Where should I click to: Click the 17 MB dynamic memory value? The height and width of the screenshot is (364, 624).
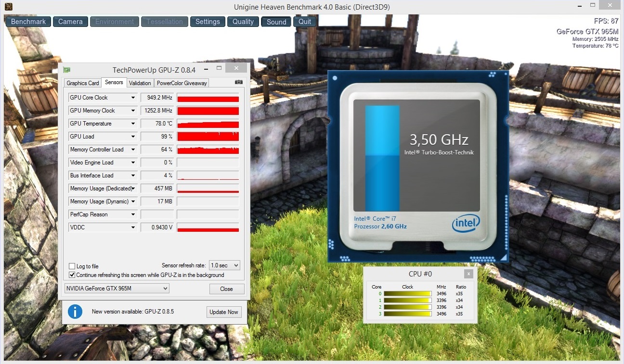point(157,201)
